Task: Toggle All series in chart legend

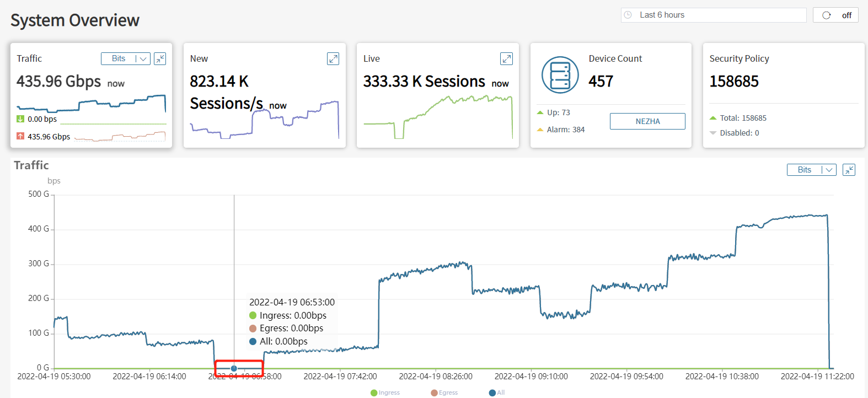Action: coord(497,392)
